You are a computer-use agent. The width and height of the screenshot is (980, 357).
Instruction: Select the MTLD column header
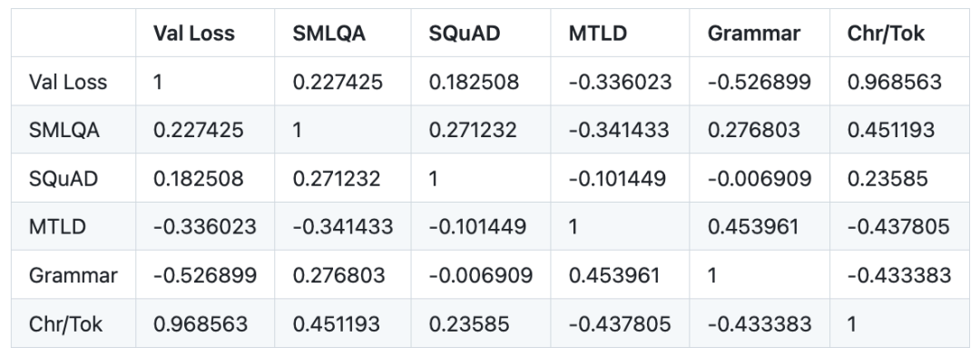click(597, 33)
